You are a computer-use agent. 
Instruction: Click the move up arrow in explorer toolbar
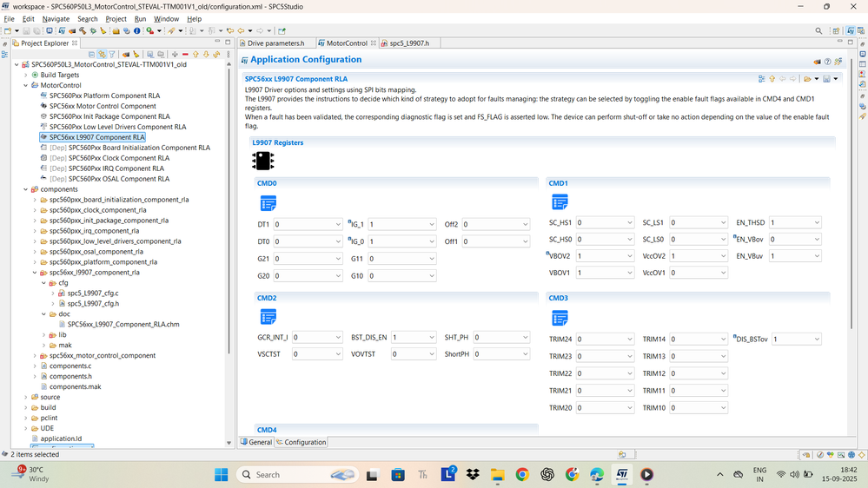196,54
